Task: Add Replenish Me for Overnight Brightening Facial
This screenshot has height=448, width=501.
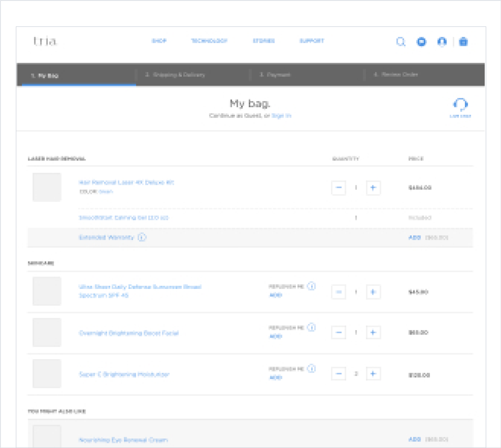Action: point(276,336)
